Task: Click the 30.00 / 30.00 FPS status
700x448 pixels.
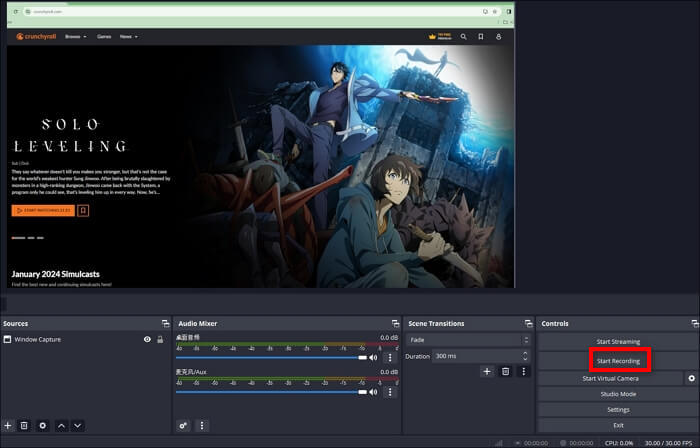Action: coord(668,443)
